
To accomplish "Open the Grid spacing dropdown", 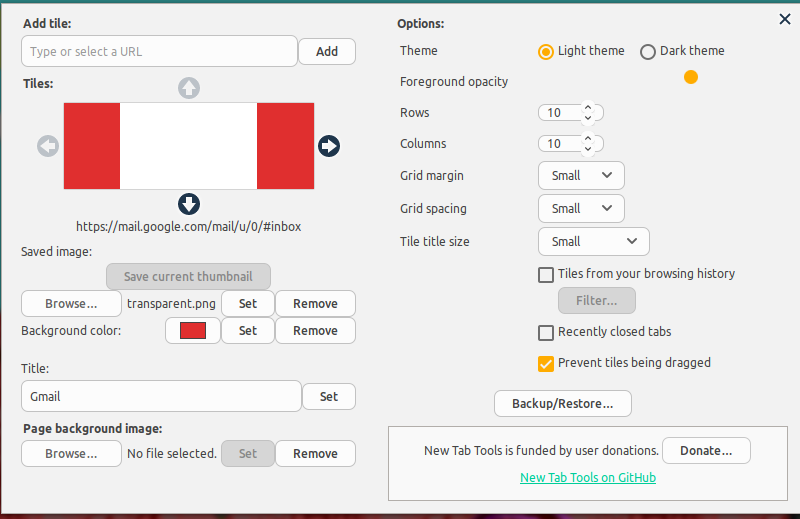I will tap(581, 208).
